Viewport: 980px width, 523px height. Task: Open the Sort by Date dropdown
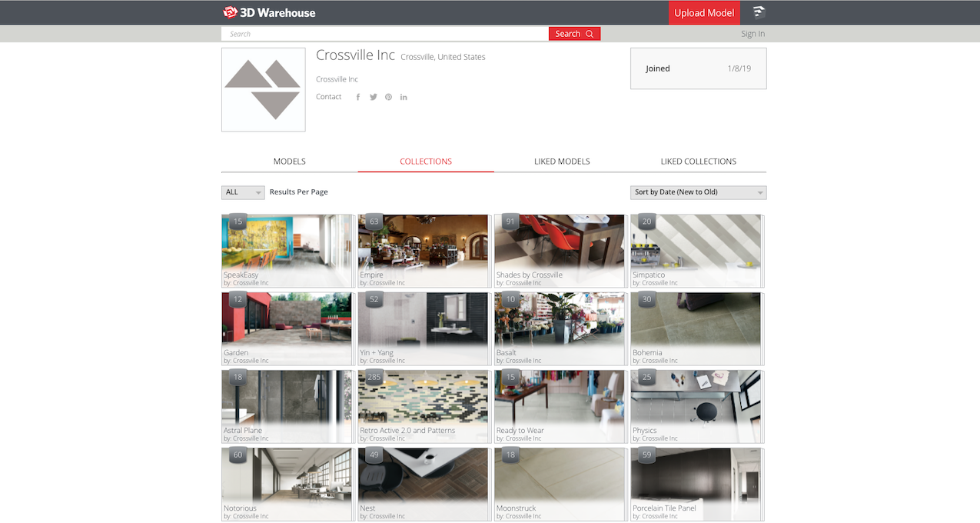pos(698,192)
